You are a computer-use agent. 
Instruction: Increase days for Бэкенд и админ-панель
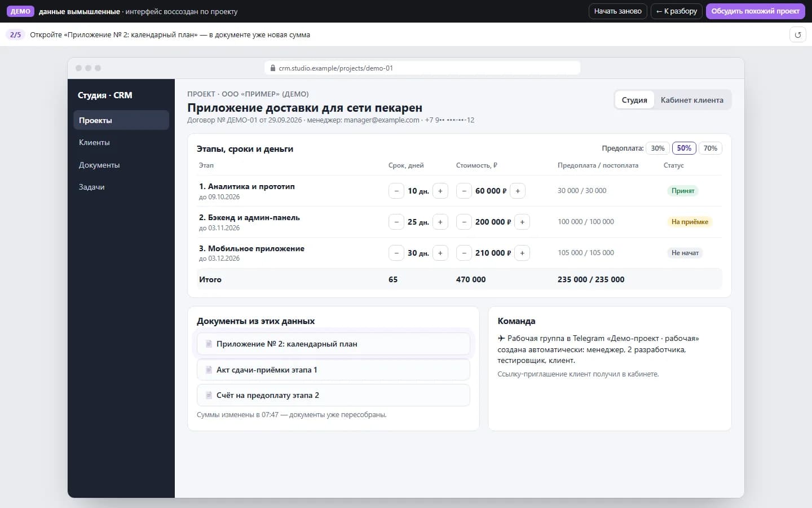(x=440, y=222)
